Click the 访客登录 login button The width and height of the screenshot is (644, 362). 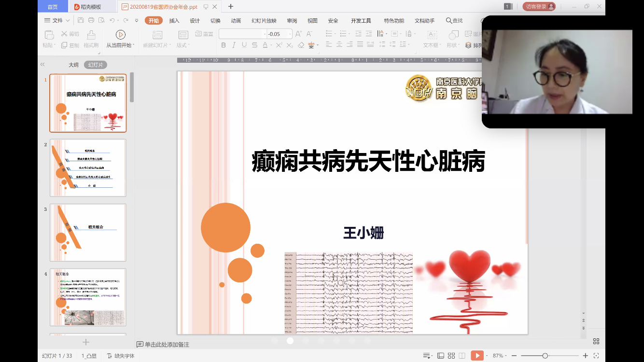tap(539, 7)
